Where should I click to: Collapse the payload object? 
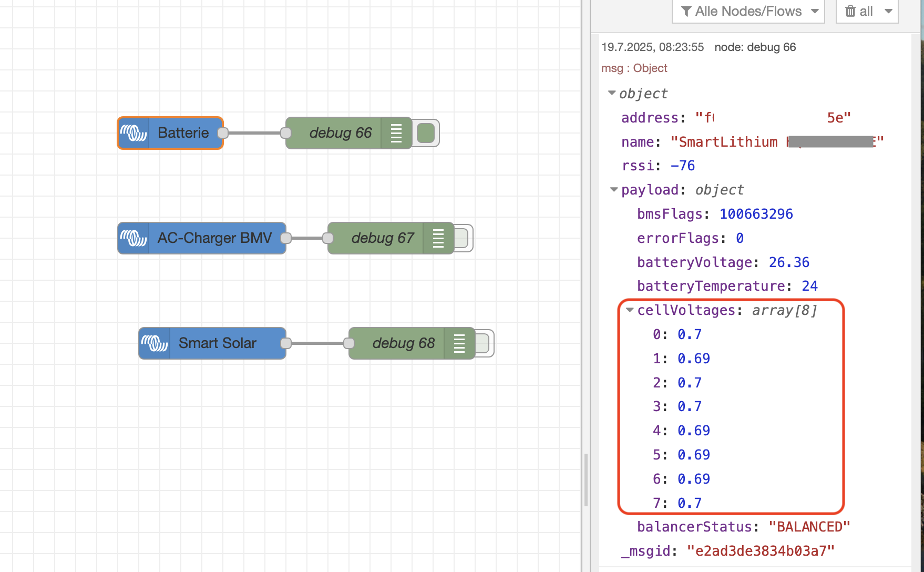point(614,190)
